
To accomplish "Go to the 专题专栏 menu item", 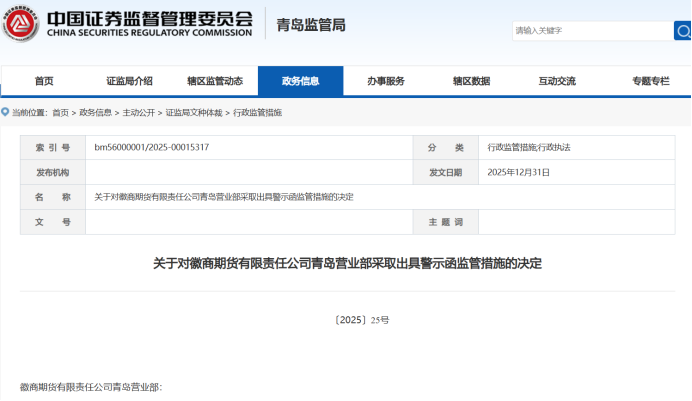I will 650,81.
